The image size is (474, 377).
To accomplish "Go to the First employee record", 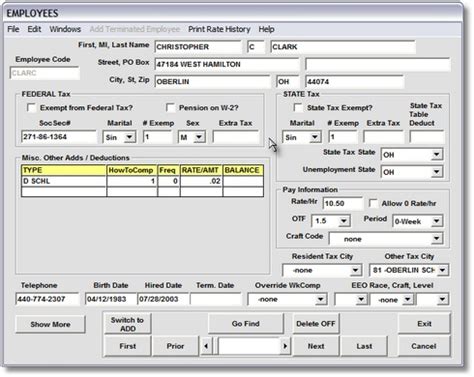I will (127, 346).
